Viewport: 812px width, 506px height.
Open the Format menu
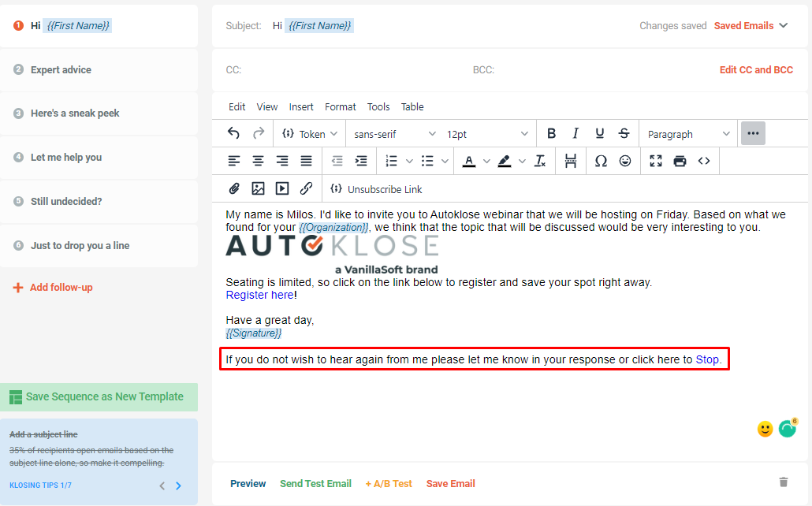pos(340,106)
